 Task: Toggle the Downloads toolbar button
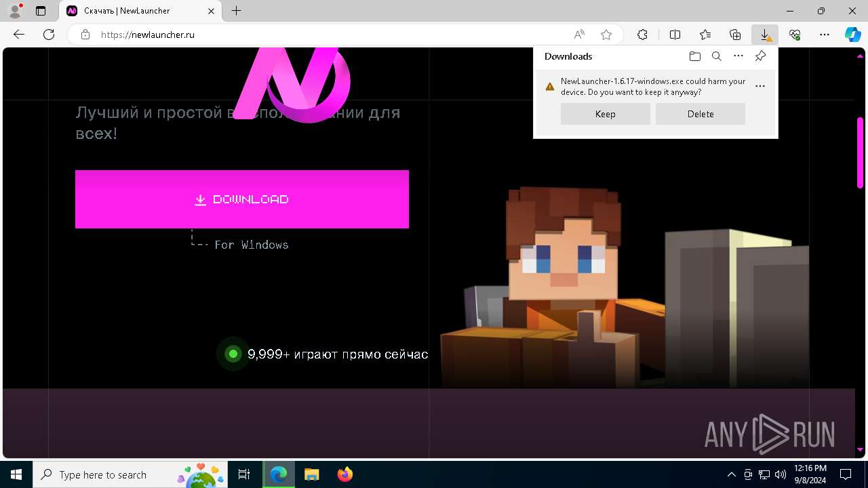coord(765,35)
